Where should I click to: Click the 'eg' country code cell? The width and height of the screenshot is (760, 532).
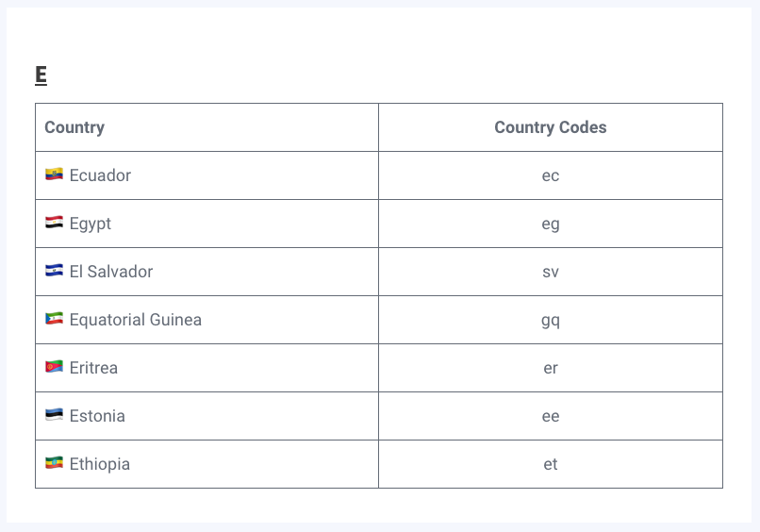[x=550, y=224]
